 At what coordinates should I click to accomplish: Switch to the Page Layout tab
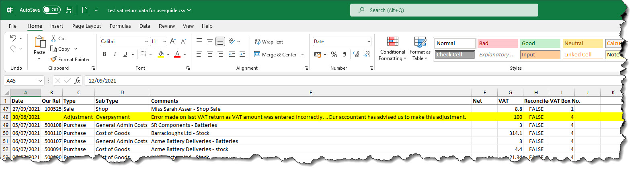pos(86,26)
